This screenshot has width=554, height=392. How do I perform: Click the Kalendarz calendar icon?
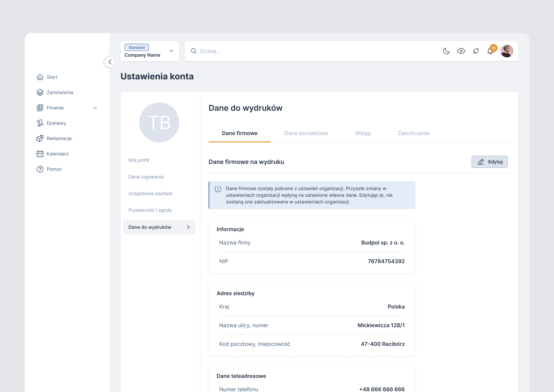[x=40, y=154]
